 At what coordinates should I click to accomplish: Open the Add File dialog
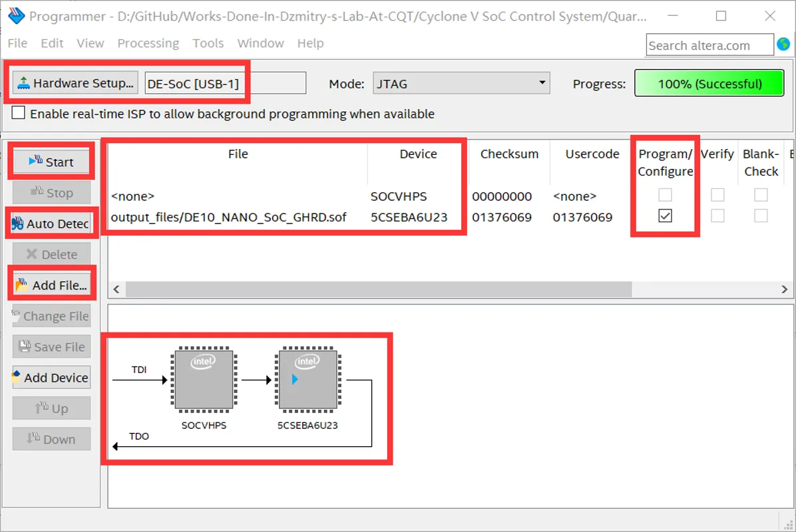pyautogui.click(x=51, y=285)
